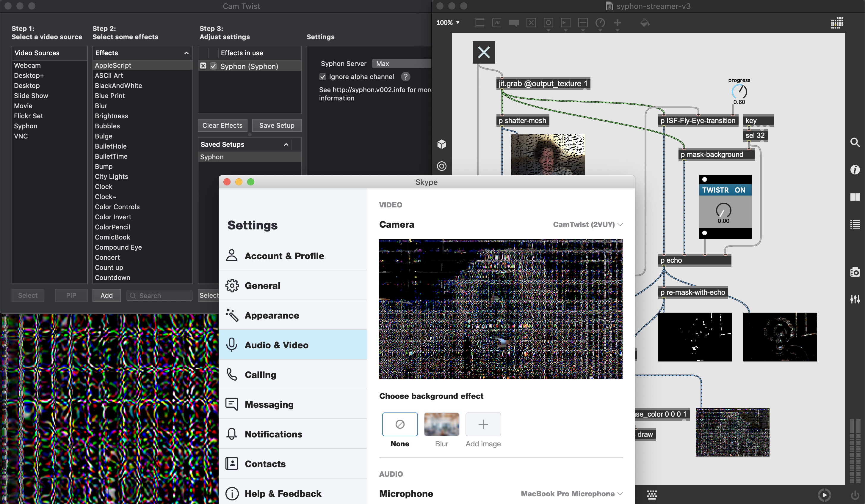This screenshot has height=504, width=865.
Task: Open the Skype Camera CamTwist dropdown
Action: (588, 225)
